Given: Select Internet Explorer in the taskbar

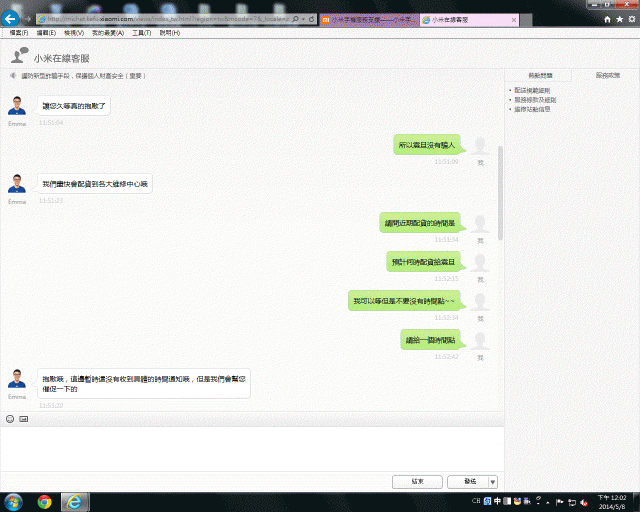Looking at the screenshot, I should (74, 502).
